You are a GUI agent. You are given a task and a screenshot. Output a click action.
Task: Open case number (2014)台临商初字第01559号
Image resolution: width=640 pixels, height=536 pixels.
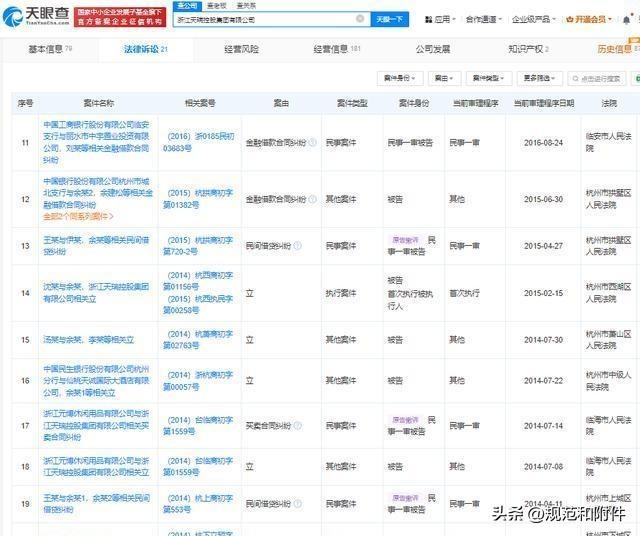(x=199, y=467)
